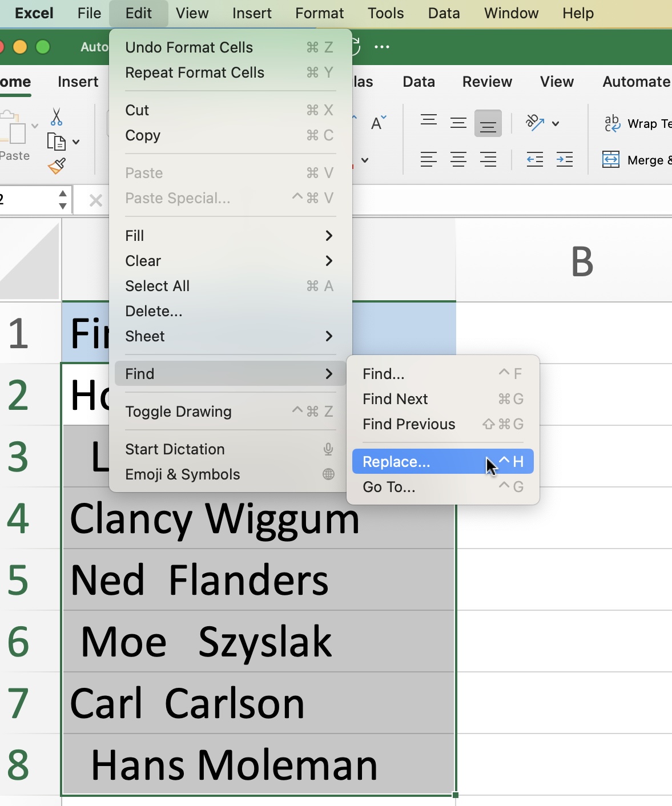This screenshot has height=806, width=672.
Task: Open the Help menu
Action: (578, 13)
